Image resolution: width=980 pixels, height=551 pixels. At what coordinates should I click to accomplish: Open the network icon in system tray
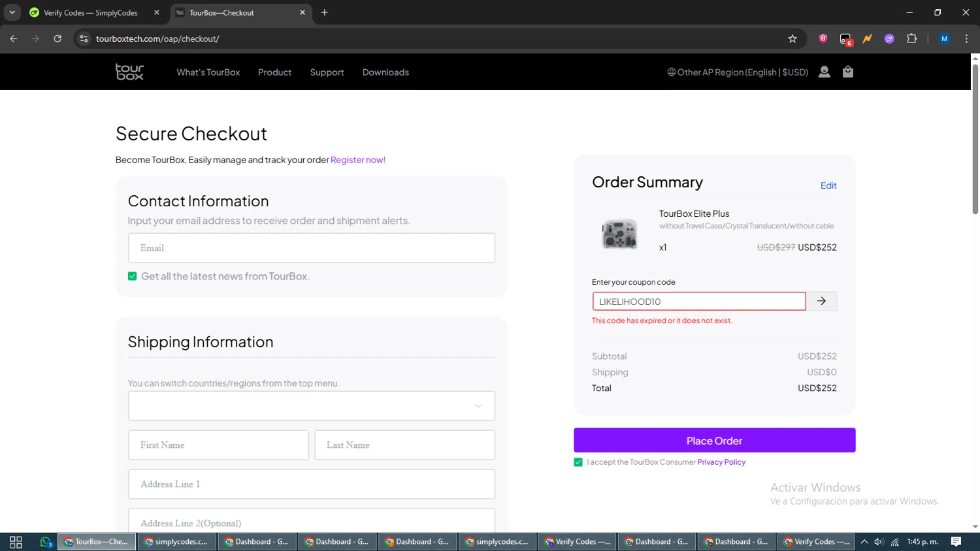[895, 542]
